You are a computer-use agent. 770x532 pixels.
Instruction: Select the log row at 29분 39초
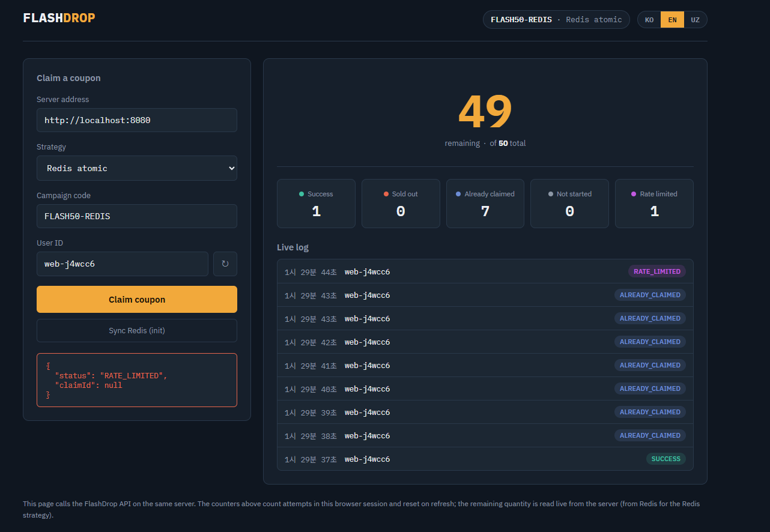coord(485,412)
